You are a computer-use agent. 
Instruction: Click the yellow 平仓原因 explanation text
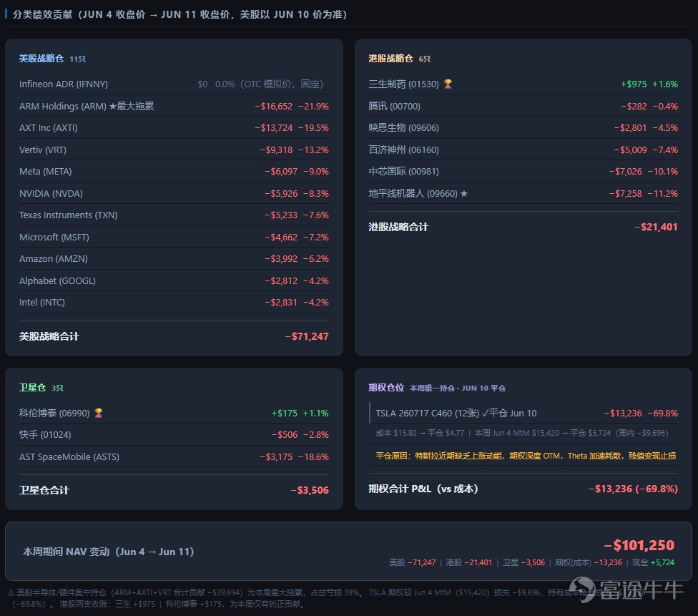526,456
